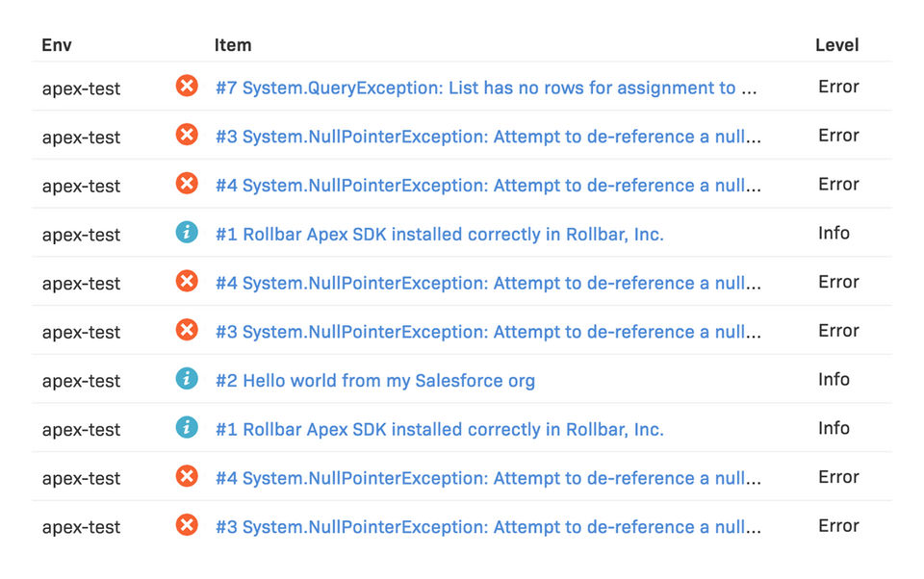Image resolution: width=924 pixels, height=579 pixels.
Task: Open #2 Hello world from my Salesforce org
Action: (375, 381)
